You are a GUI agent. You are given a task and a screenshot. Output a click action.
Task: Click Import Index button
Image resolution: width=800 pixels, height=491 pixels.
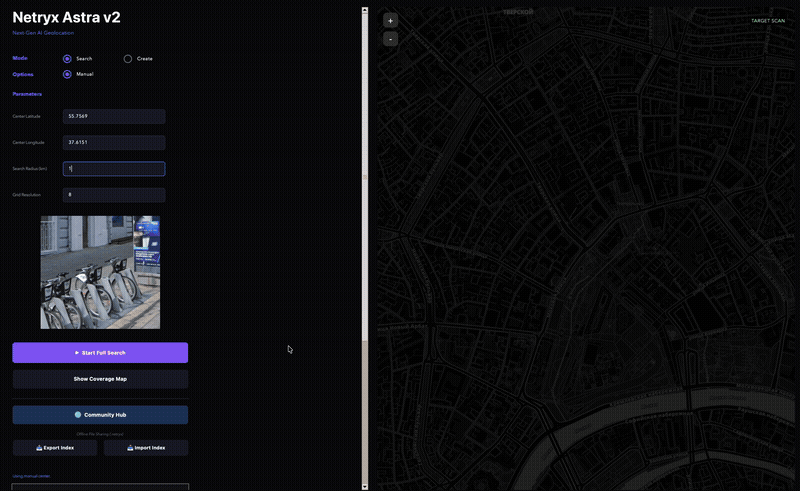tap(146, 448)
